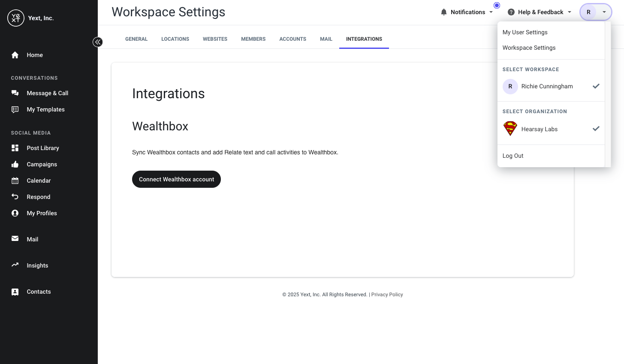Click the Yext, Inc. name in sidebar
624x364 pixels.
pyautogui.click(x=41, y=18)
